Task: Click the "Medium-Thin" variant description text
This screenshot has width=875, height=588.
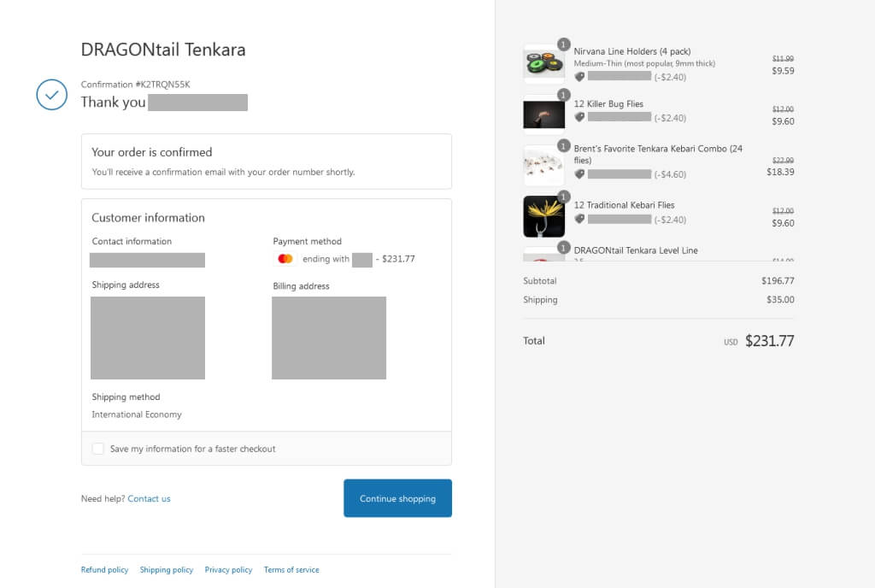Action: [x=644, y=63]
